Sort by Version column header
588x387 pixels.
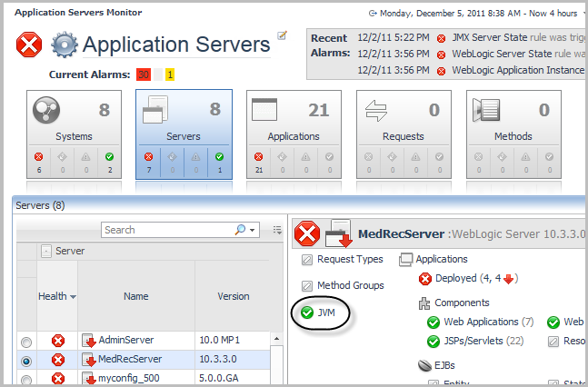pyautogui.click(x=234, y=296)
